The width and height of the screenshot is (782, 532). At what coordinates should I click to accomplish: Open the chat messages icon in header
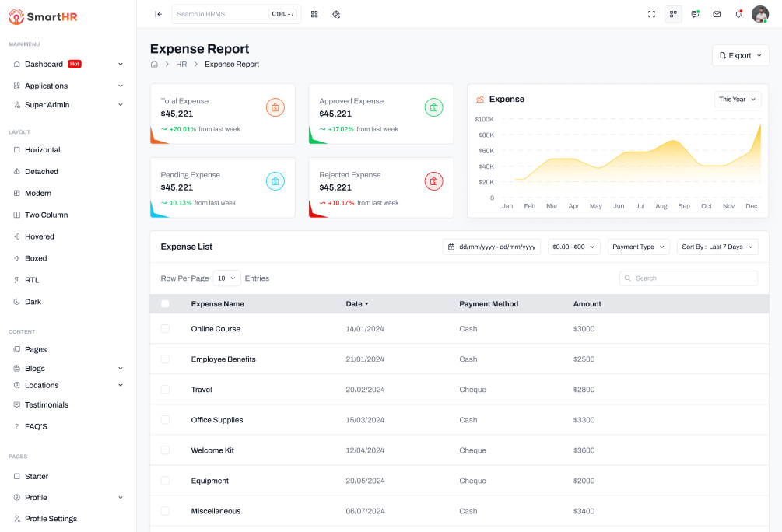point(695,14)
